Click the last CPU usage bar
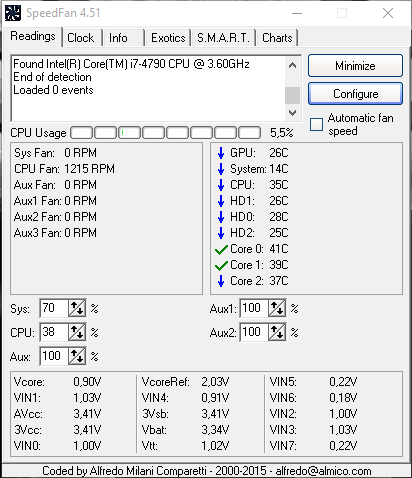The image size is (412, 478). pos(249,133)
